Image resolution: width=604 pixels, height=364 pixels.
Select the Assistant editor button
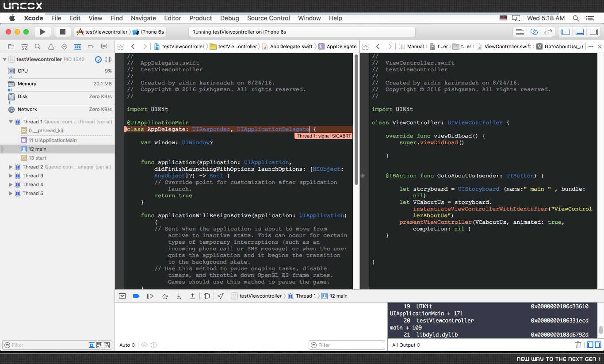[x=534, y=32]
